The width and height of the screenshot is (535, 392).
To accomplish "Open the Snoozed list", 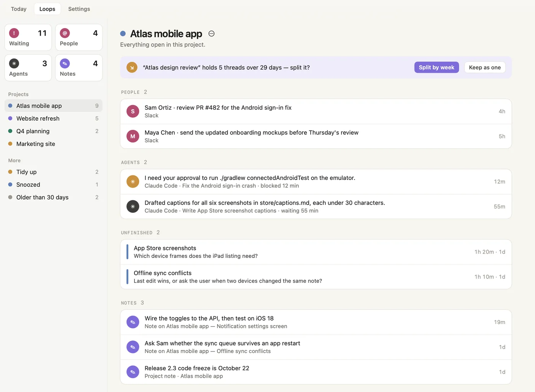I will tap(53, 185).
